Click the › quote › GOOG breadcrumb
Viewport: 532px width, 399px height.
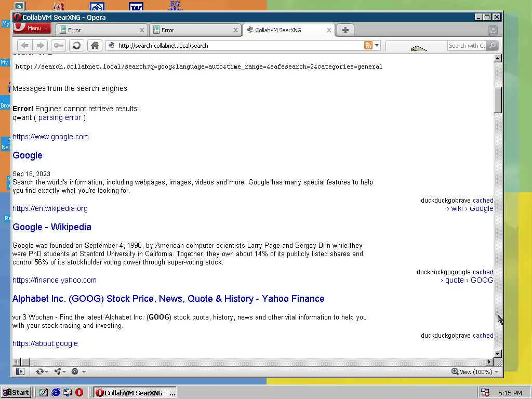[x=467, y=280]
